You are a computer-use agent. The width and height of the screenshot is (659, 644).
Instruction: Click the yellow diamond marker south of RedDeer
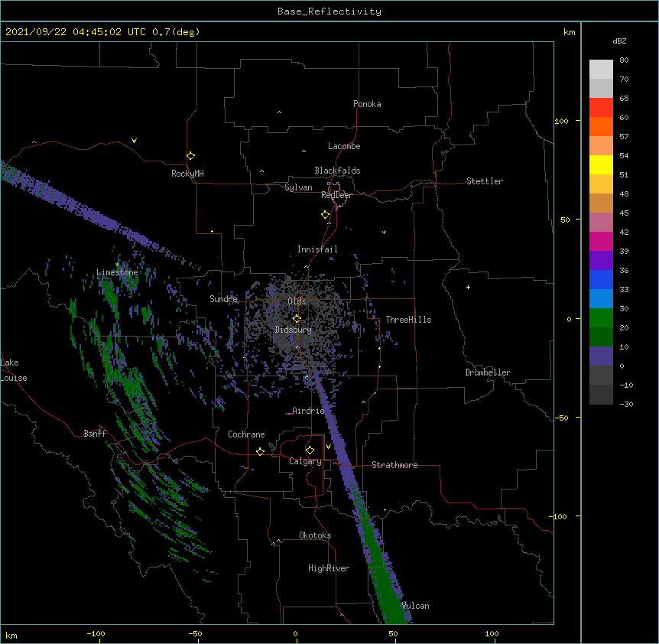point(325,215)
